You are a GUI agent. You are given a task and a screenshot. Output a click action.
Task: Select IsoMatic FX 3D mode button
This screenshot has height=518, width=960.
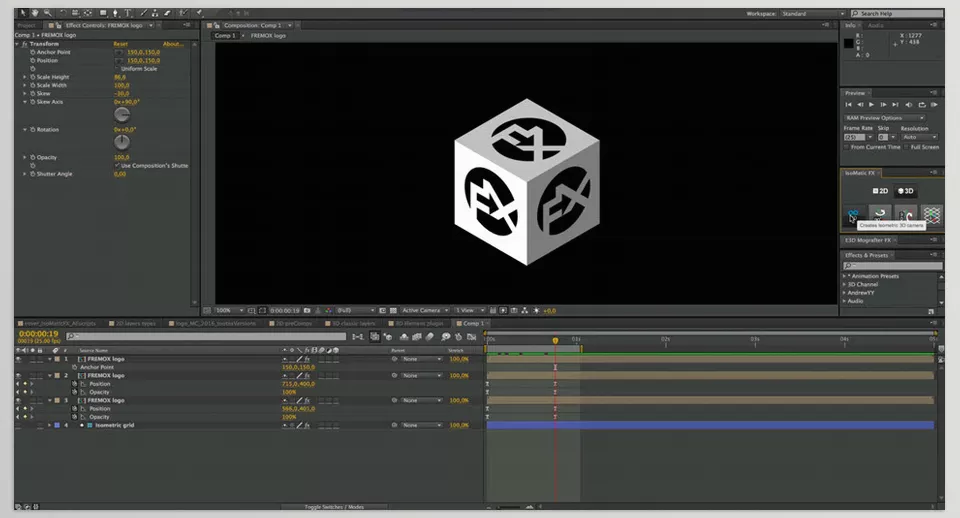906,191
